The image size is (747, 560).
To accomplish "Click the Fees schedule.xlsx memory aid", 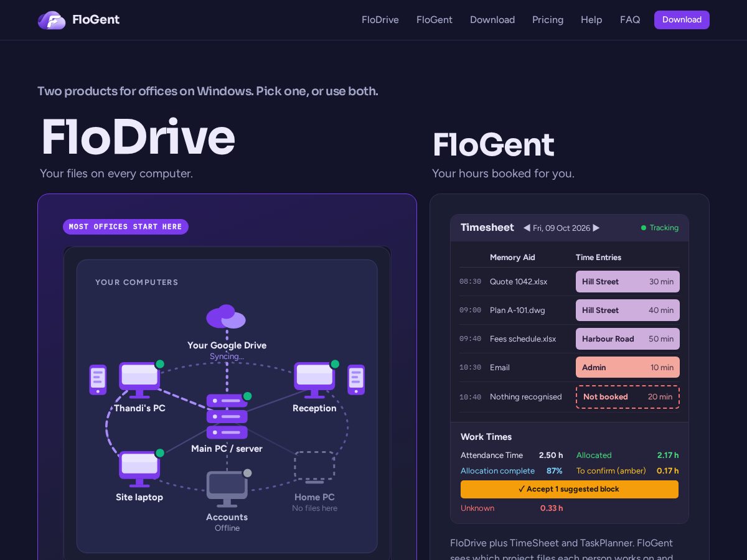I will tap(523, 338).
